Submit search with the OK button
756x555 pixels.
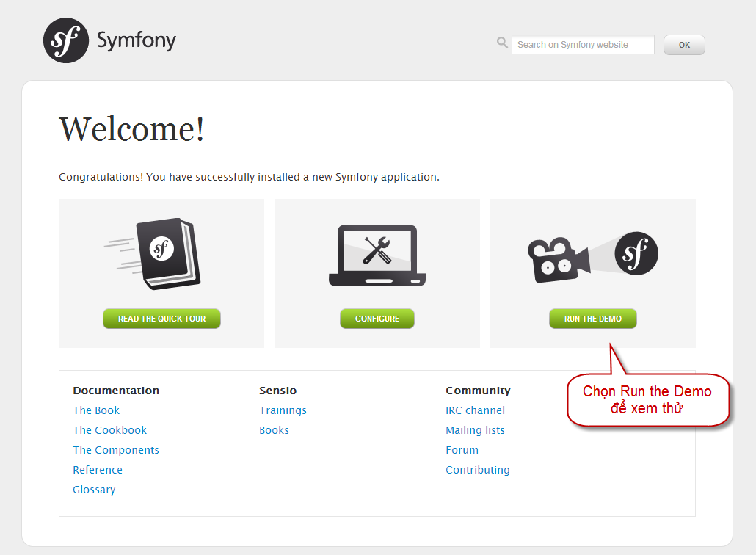coord(684,45)
